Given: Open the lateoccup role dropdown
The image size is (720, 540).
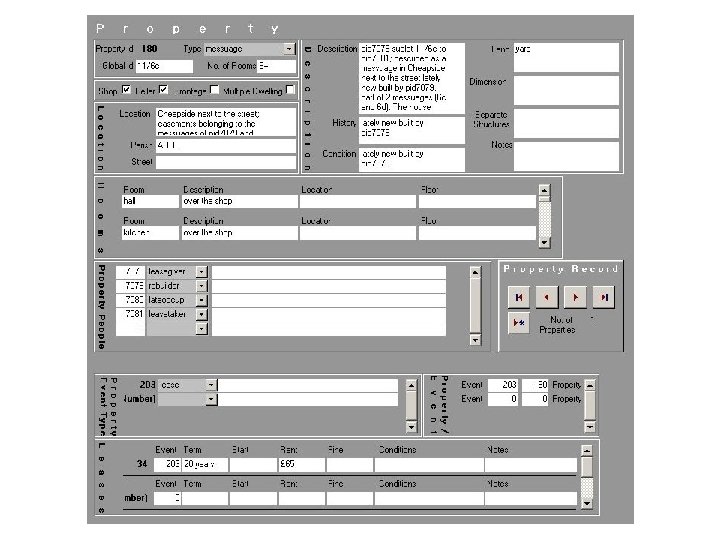Looking at the screenshot, I should [201, 300].
